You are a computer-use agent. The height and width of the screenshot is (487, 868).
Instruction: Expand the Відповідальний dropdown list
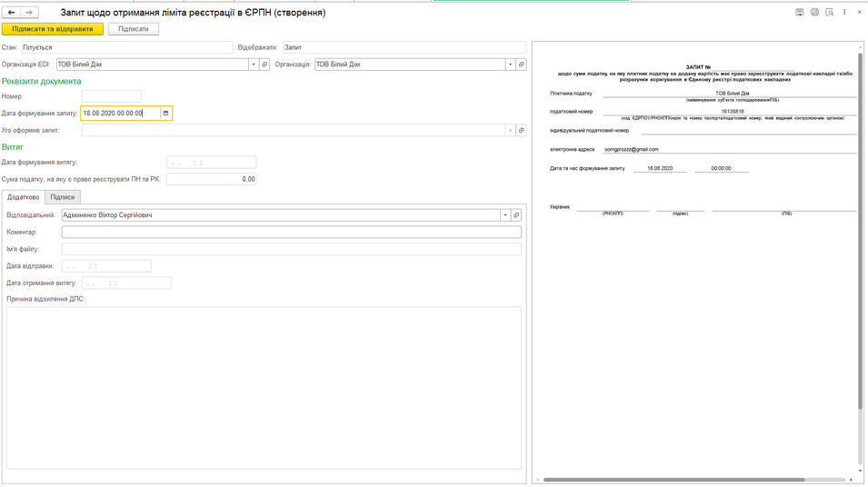point(505,215)
